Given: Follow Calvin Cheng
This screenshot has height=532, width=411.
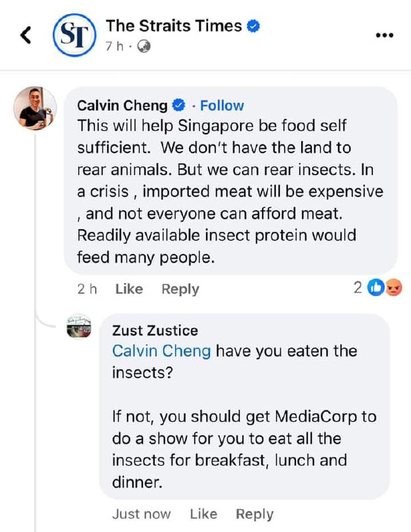Looking at the screenshot, I should click(222, 105).
